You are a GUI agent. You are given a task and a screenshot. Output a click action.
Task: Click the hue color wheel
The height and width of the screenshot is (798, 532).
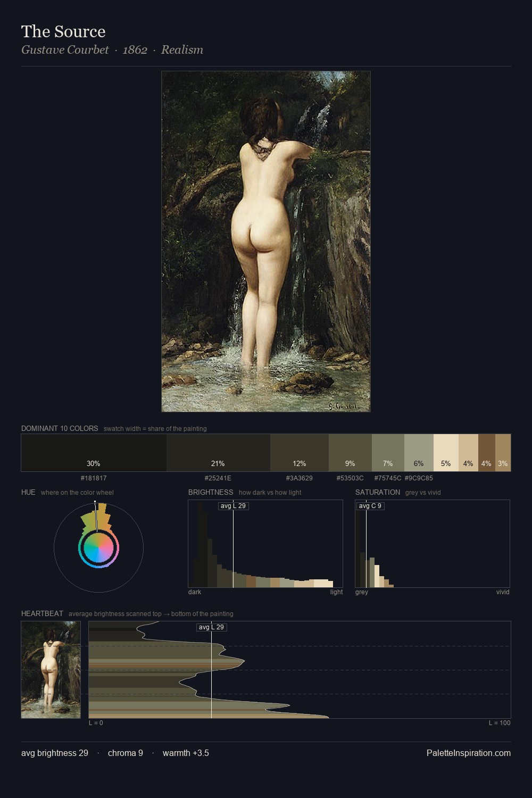(x=98, y=547)
